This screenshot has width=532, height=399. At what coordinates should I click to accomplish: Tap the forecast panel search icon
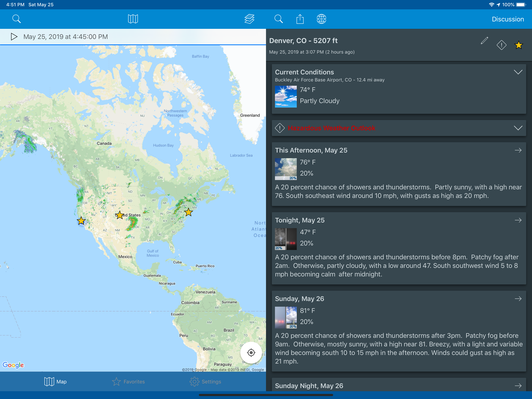click(x=278, y=19)
